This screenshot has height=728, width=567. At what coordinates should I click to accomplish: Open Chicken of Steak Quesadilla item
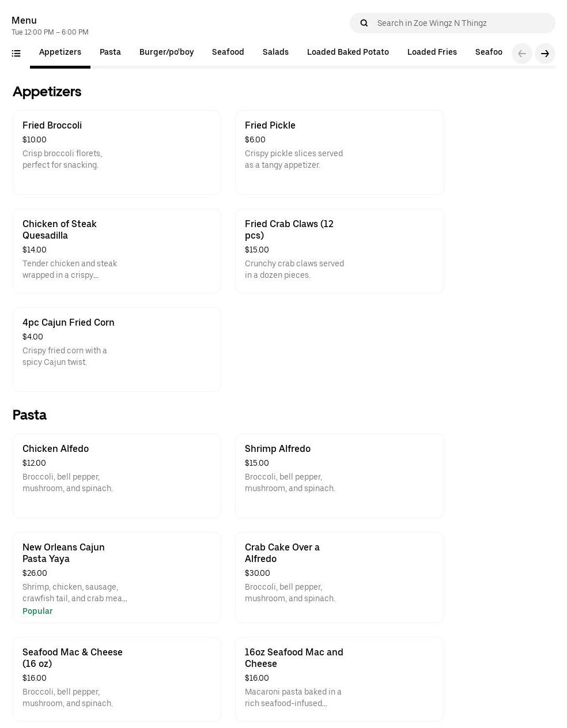coord(117,251)
